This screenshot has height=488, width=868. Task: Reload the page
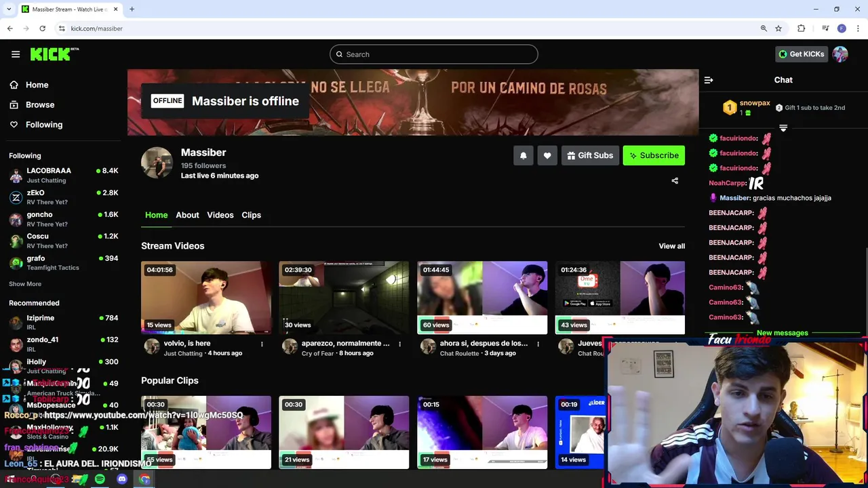(x=42, y=28)
